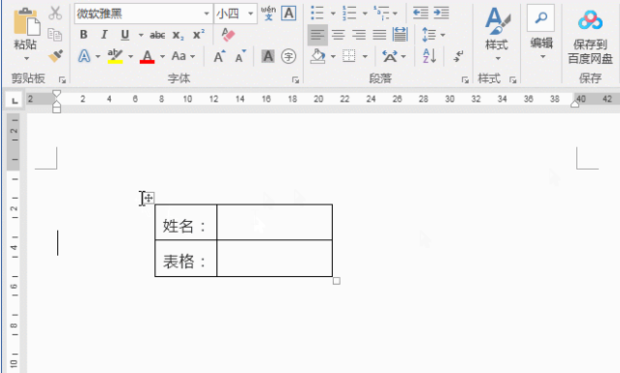Image resolution: width=620 pixels, height=373 pixels.
Task: Click the ruler tab selector L
Action: pos(14,100)
